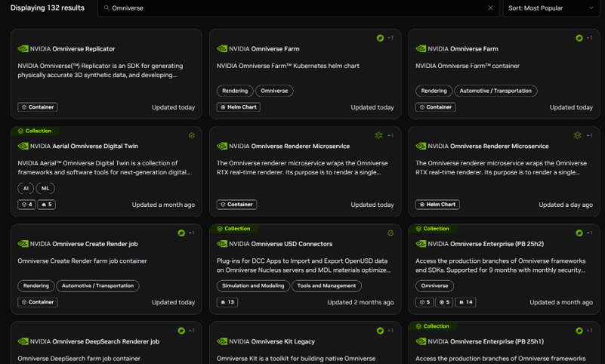Click the verified checkmark icon on Aerial Omniverse Digital Twin
The height and width of the screenshot is (364, 605).
click(x=192, y=136)
